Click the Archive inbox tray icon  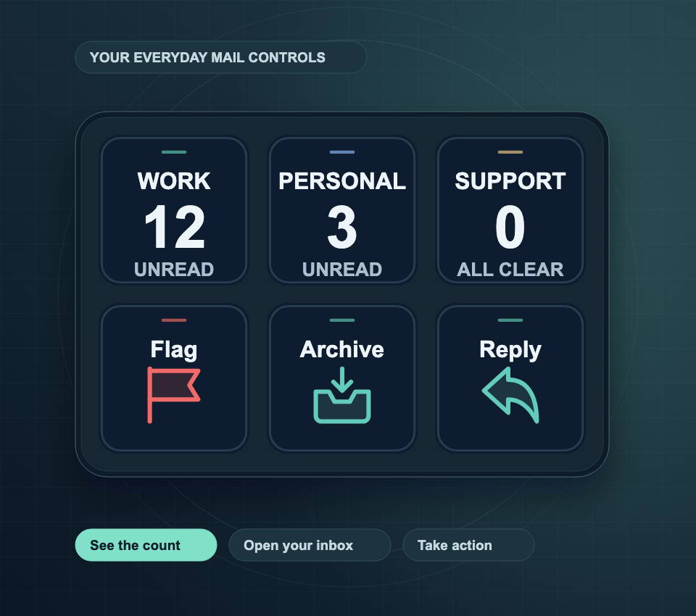pyautogui.click(x=341, y=395)
